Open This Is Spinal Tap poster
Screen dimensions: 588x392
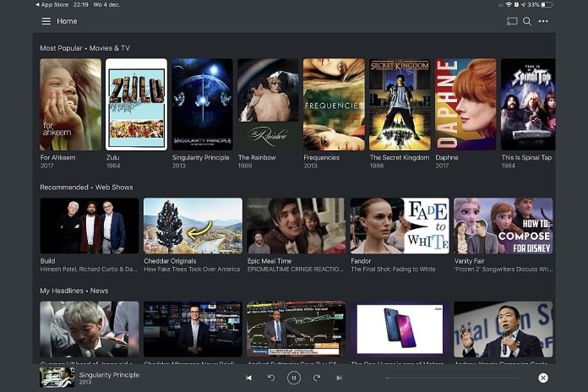(528, 104)
